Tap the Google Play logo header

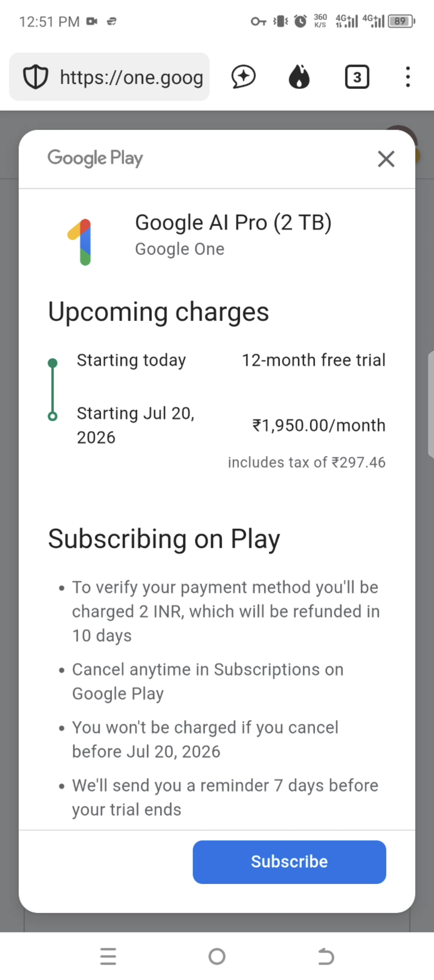point(95,158)
